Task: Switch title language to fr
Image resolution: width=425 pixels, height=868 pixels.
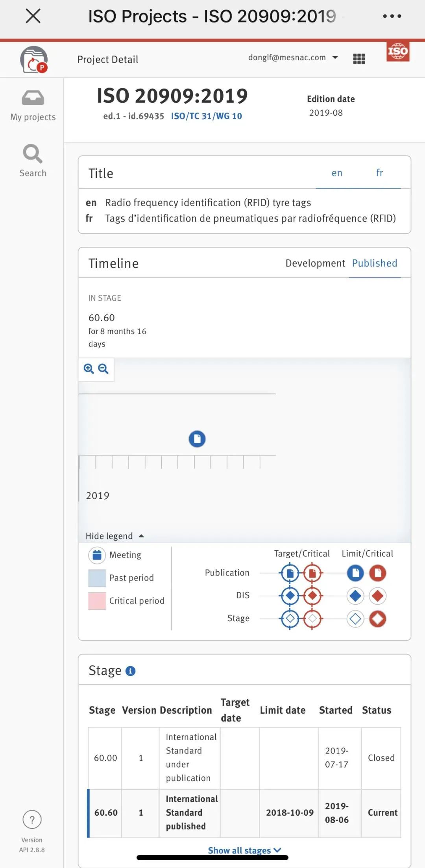Action: [379, 173]
